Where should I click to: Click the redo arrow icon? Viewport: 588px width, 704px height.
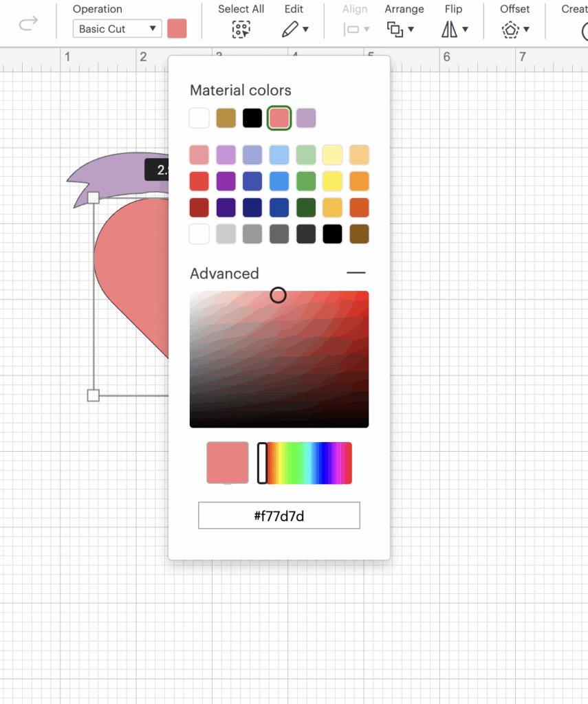(x=28, y=25)
